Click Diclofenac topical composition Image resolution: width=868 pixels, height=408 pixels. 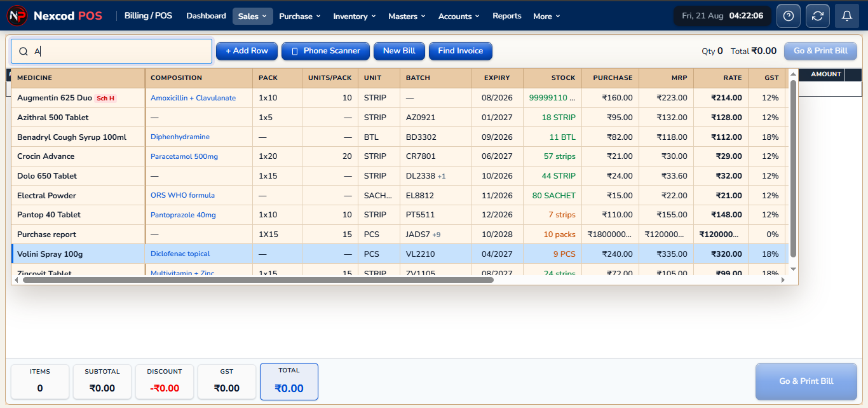pos(180,254)
